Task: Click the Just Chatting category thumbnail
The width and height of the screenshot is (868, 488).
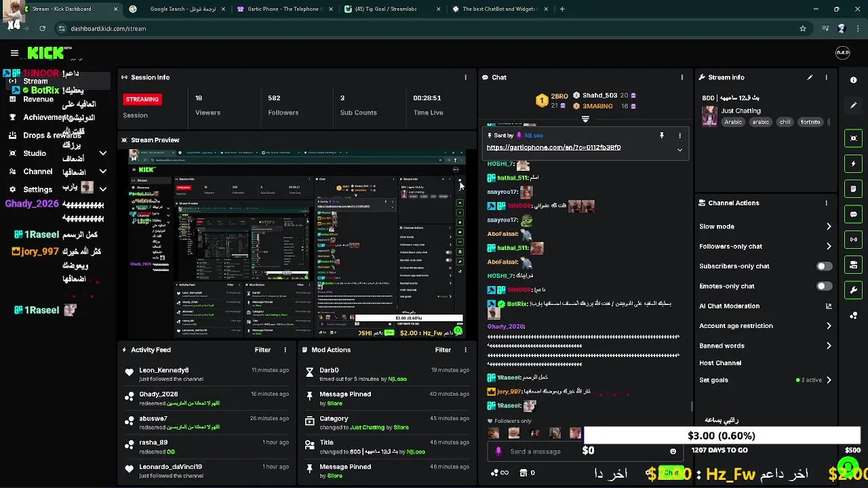Action: coord(709,116)
